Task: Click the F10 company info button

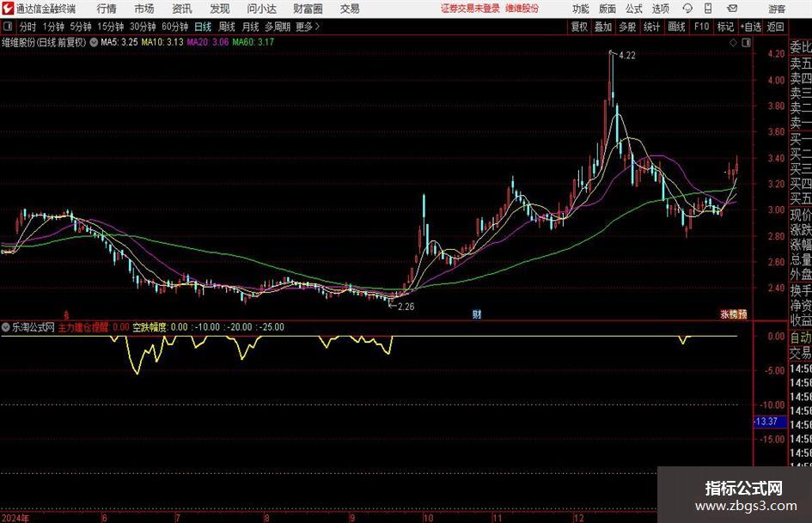Action: coord(702,27)
